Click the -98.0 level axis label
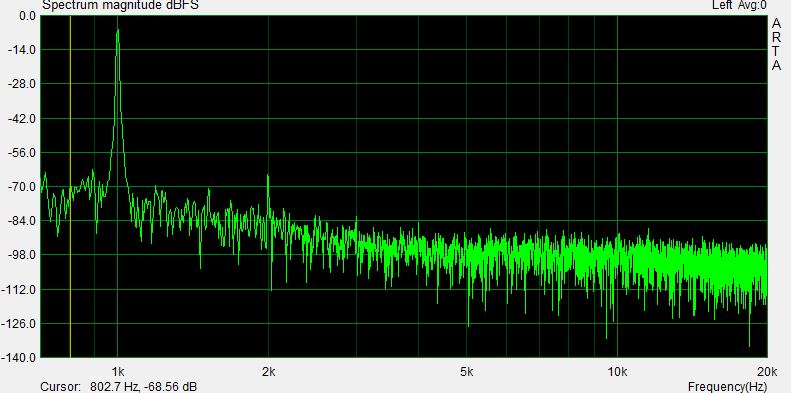Screen dimensions: 791x393 point(21,255)
